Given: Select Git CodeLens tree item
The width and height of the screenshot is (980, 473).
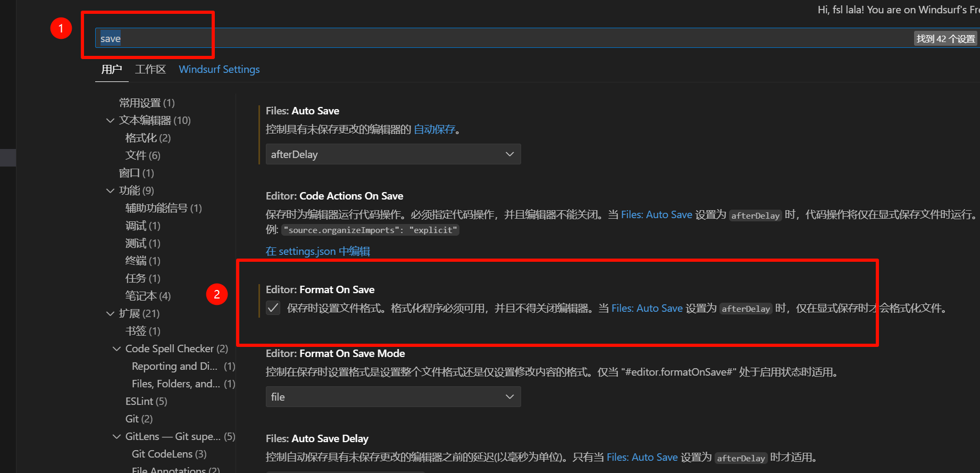Looking at the screenshot, I should click(x=169, y=454).
